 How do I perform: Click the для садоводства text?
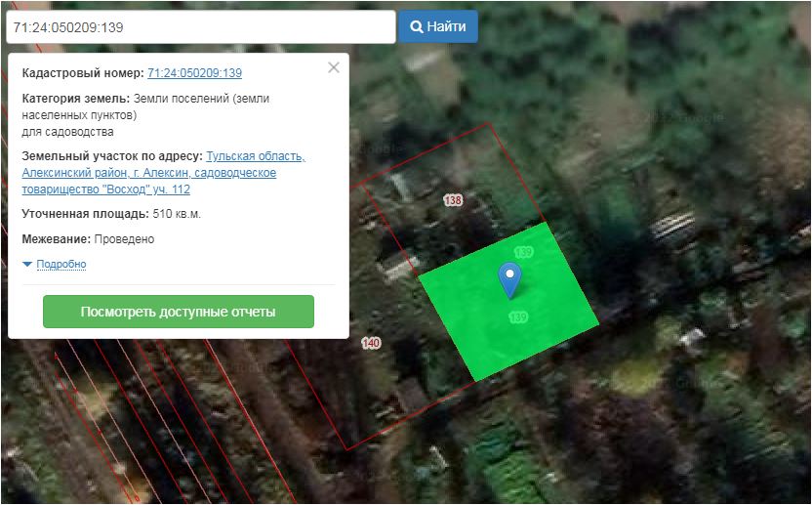(x=68, y=132)
